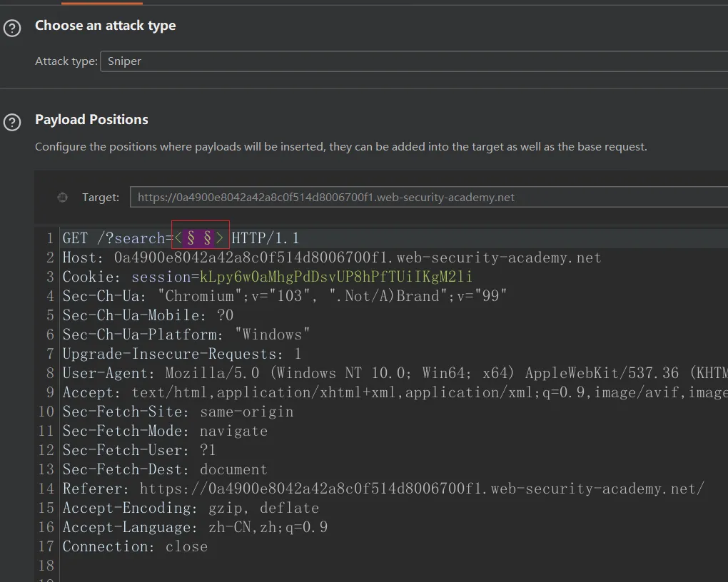
Task: Click the HTTP/1.1 protocol text
Action: (x=265, y=238)
